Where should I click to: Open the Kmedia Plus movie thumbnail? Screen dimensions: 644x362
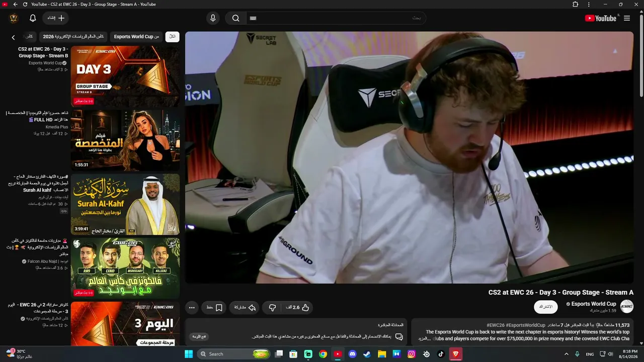click(x=125, y=140)
